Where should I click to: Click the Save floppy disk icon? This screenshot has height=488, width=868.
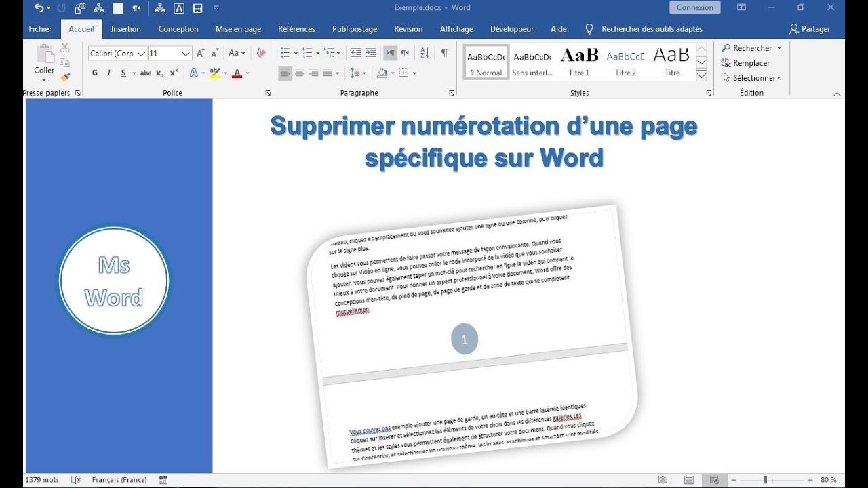click(x=197, y=8)
